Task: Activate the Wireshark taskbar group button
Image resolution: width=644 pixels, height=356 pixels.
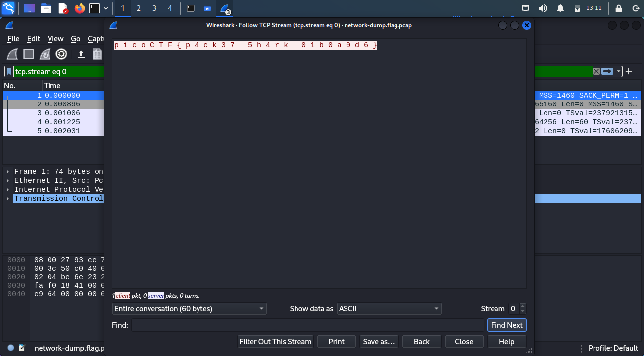Action: click(225, 8)
